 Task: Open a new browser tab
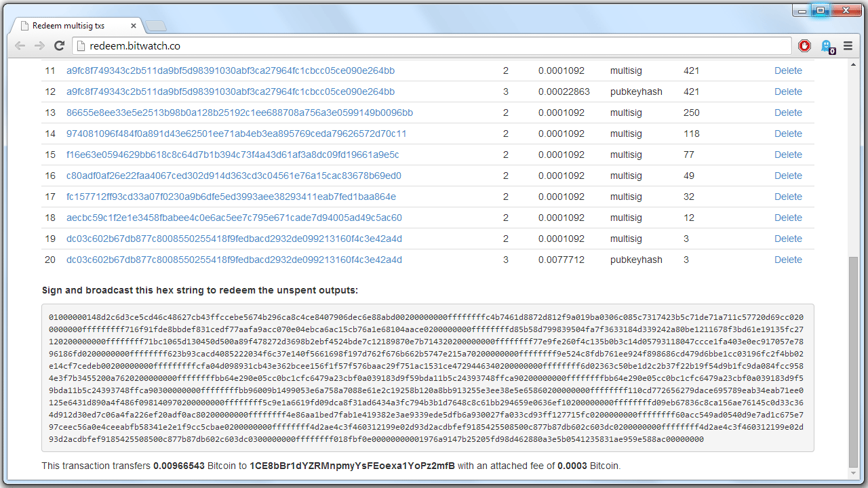pos(156,26)
